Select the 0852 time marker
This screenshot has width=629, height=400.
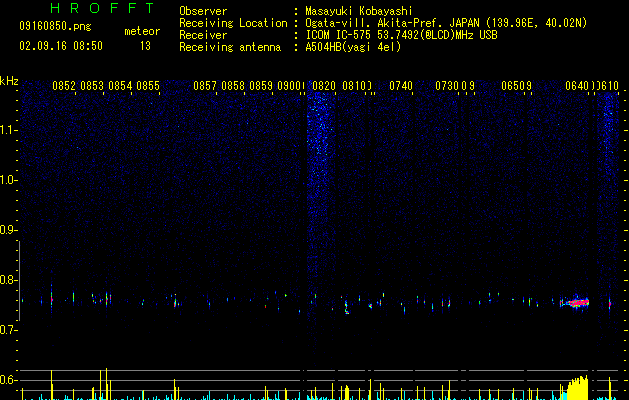(x=64, y=86)
